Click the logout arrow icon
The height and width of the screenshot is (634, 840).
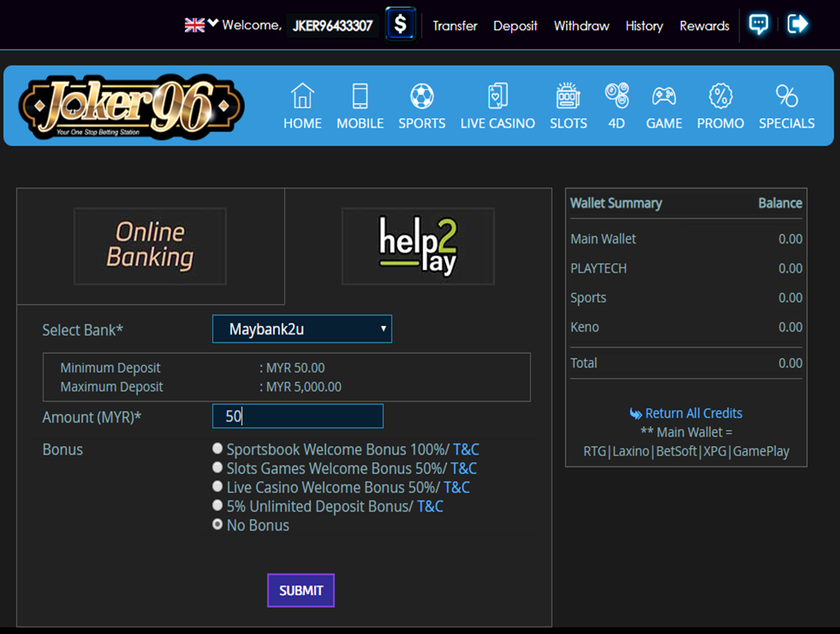(x=797, y=24)
